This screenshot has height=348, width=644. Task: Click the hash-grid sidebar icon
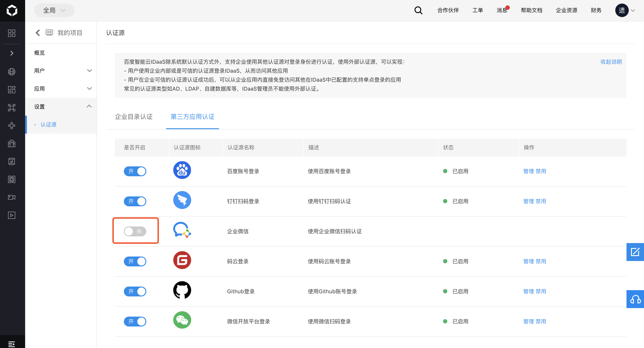(11, 108)
